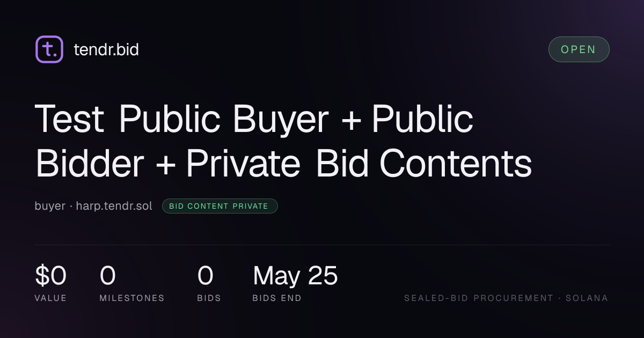
Task: Select the BIDS label
Action: pos(209,298)
